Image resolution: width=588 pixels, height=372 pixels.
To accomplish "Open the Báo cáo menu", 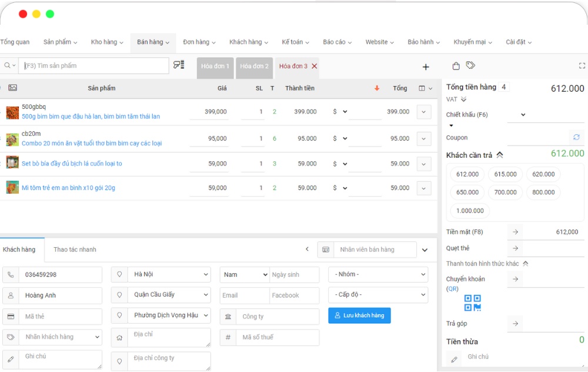I will click(x=336, y=42).
